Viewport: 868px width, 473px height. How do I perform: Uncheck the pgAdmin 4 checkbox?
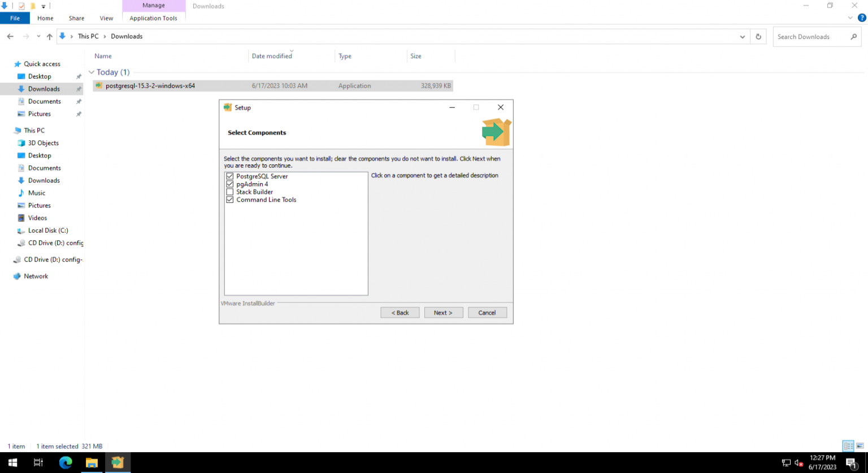[x=230, y=184]
